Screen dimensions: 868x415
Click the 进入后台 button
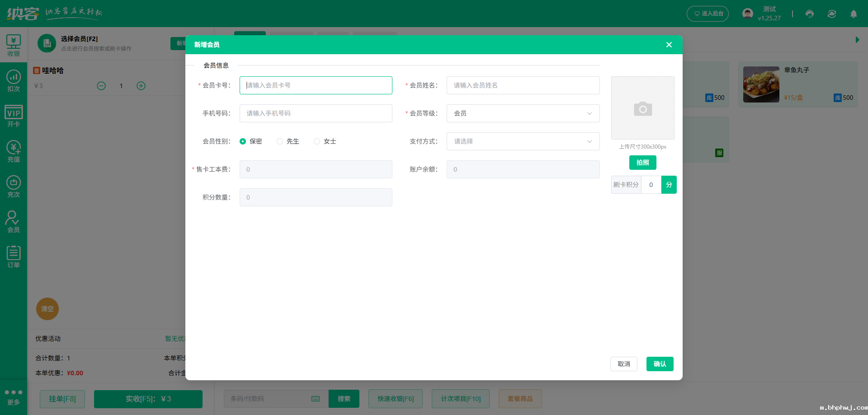coord(708,14)
